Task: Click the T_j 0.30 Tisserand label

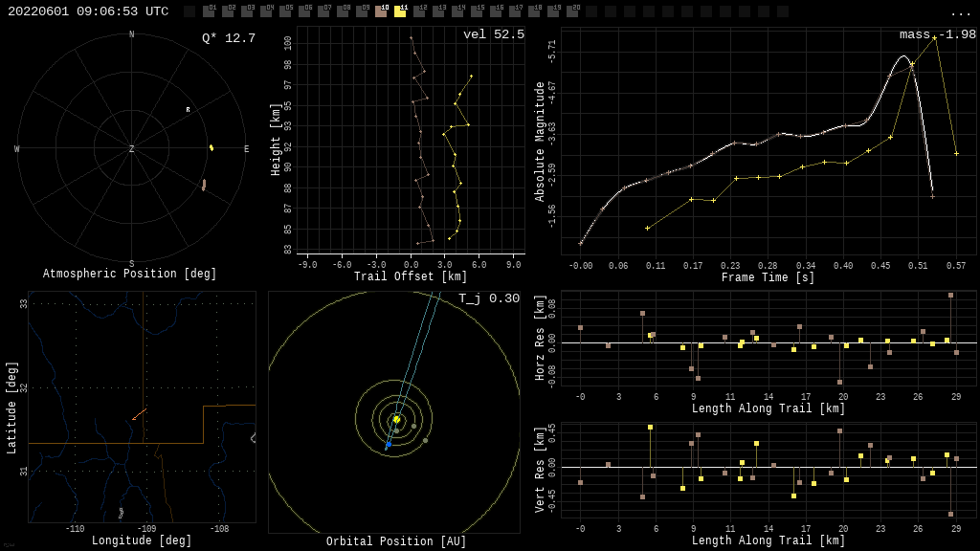Action: pyautogui.click(x=488, y=298)
